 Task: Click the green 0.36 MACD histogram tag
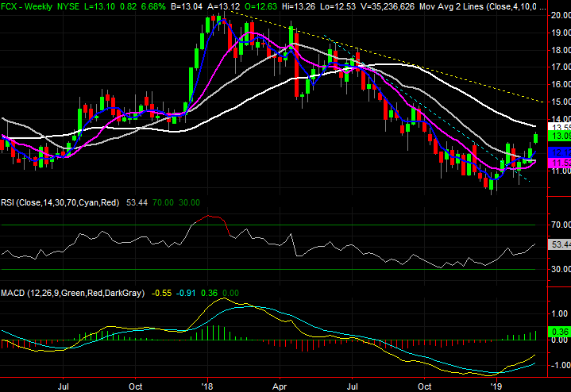click(x=560, y=331)
